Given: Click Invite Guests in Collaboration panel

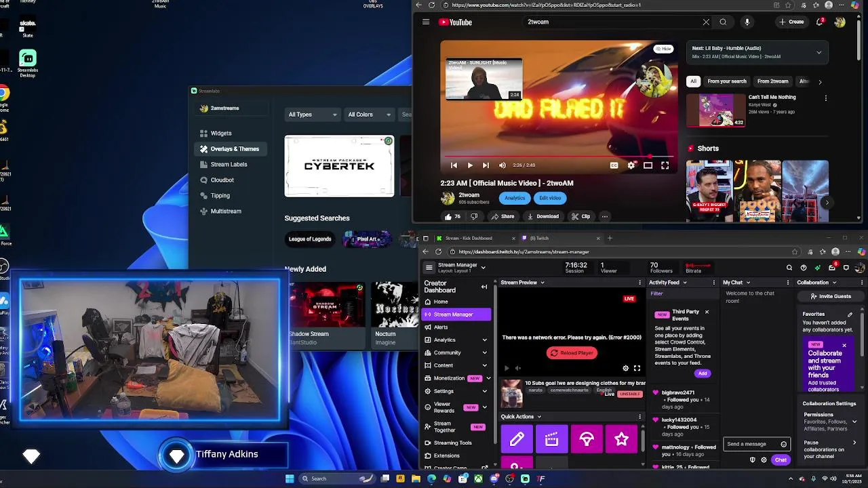Looking at the screenshot, I should (831, 297).
